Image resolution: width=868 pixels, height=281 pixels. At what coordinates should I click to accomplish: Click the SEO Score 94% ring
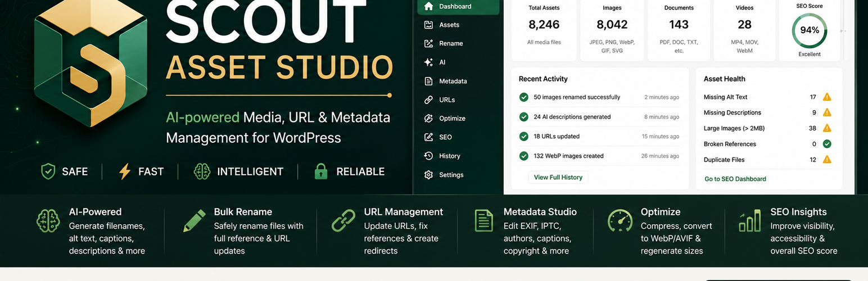(x=810, y=30)
